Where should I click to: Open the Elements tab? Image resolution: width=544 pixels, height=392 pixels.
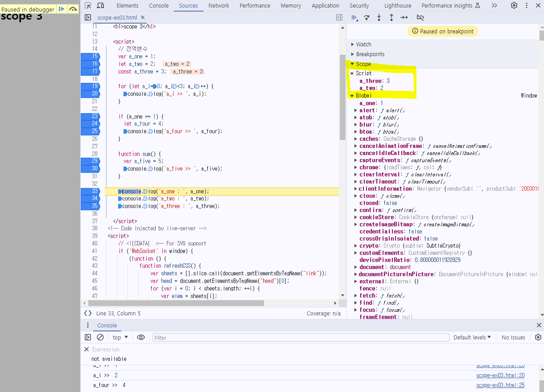tap(128, 5)
